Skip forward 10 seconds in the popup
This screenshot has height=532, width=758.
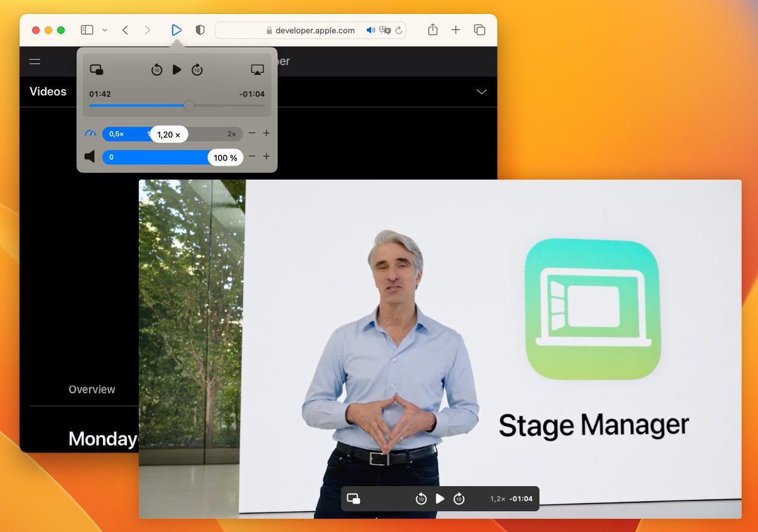pyautogui.click(x=197, y=70)
